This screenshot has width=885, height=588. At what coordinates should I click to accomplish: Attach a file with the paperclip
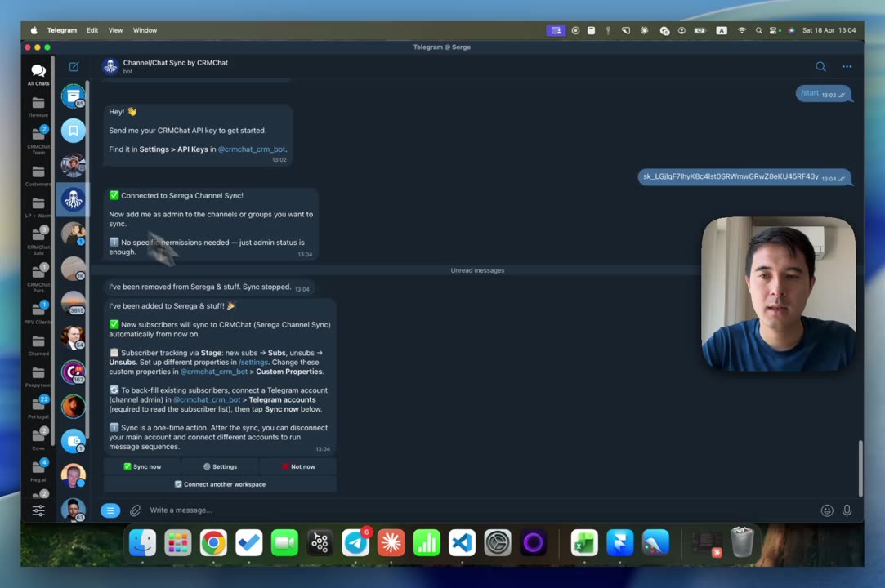pos(135,510)
